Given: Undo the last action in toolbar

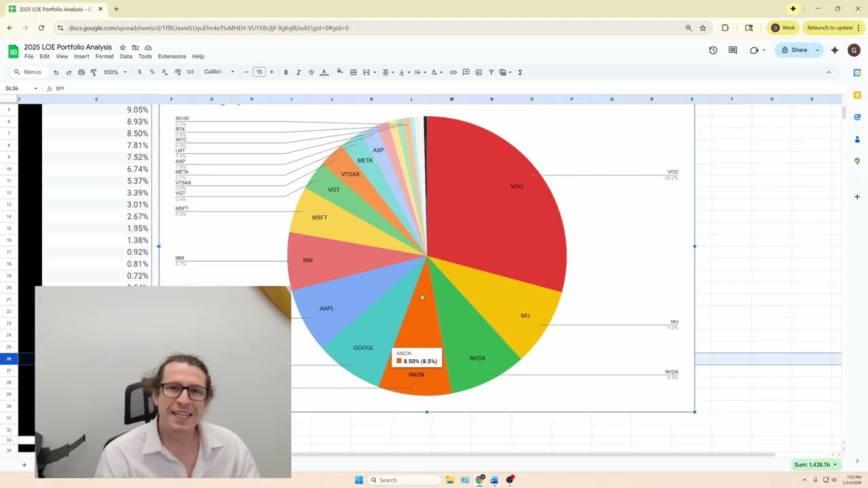Looking at the screenshot, I should point(56,72).
